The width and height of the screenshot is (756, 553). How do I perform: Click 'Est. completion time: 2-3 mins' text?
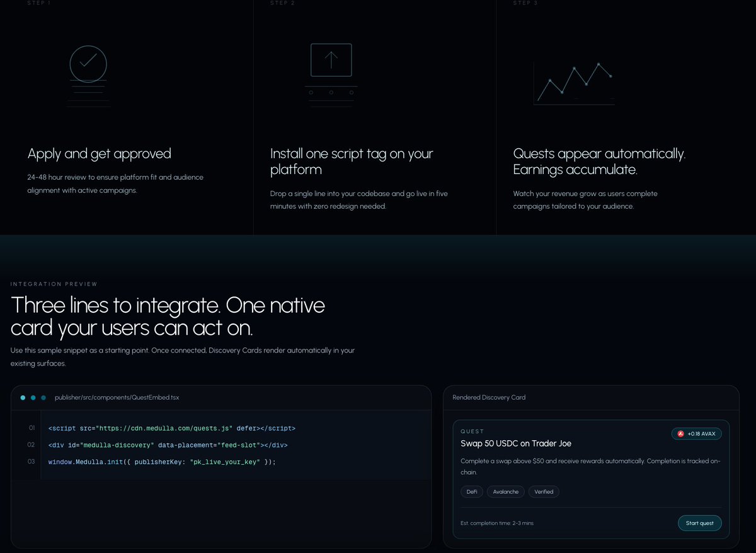point(497,523)
